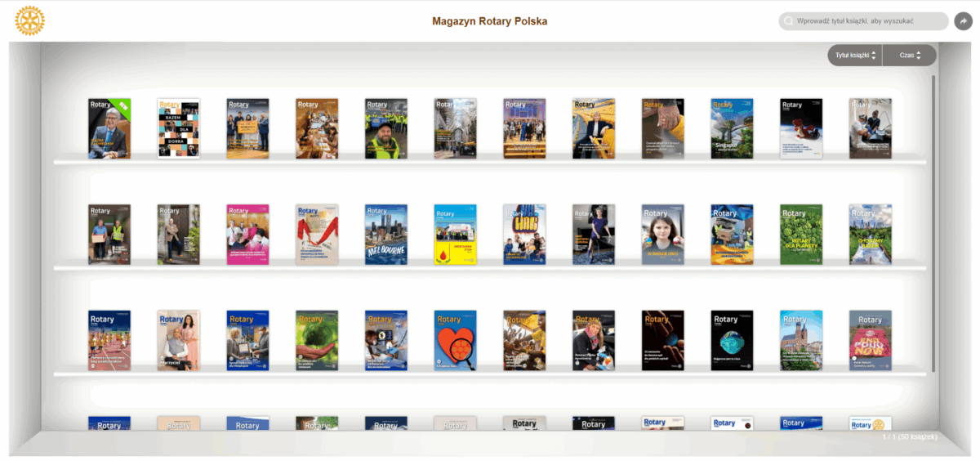Screen dimensions: 980x461
Task: Open the 'Razem dla dobra' checkered cover
Action: click(179, 128)
